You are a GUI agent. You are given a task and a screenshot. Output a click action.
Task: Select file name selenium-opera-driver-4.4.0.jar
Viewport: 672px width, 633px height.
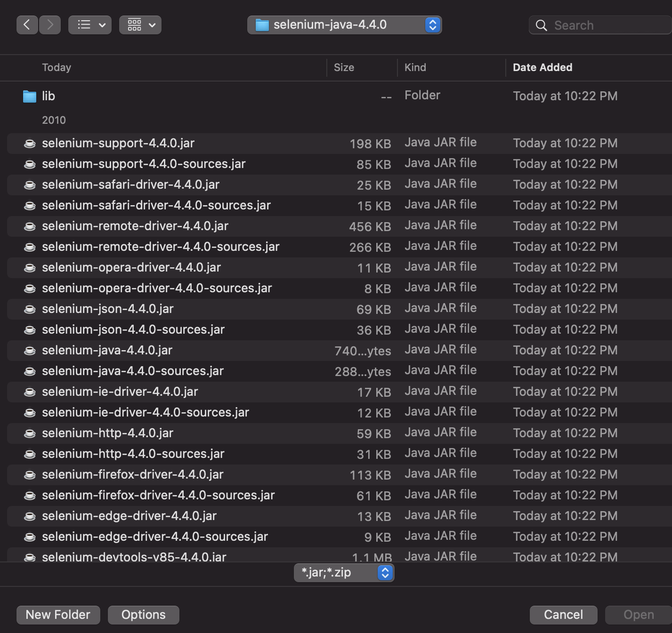pyautogui.click(x=131, y=267)
